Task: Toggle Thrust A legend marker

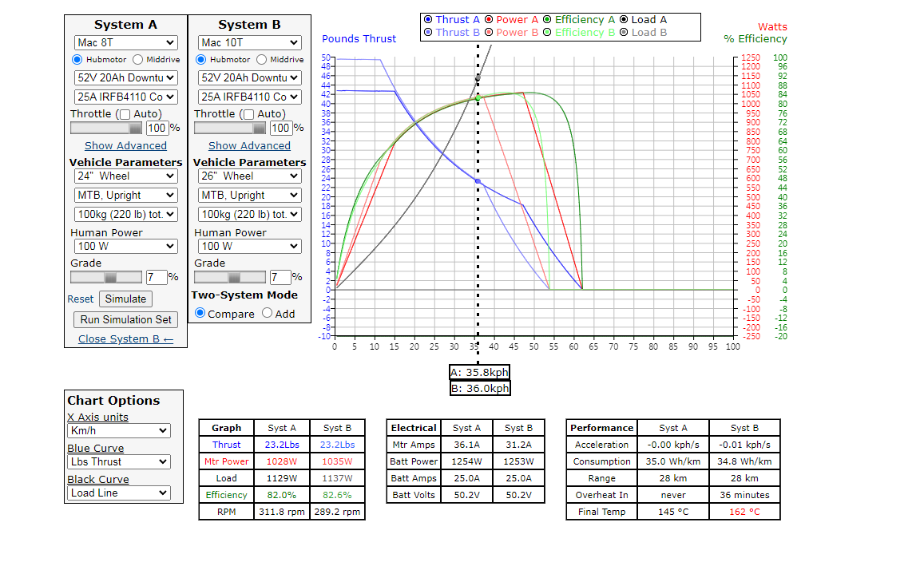Action: click(x=429, y=20)
